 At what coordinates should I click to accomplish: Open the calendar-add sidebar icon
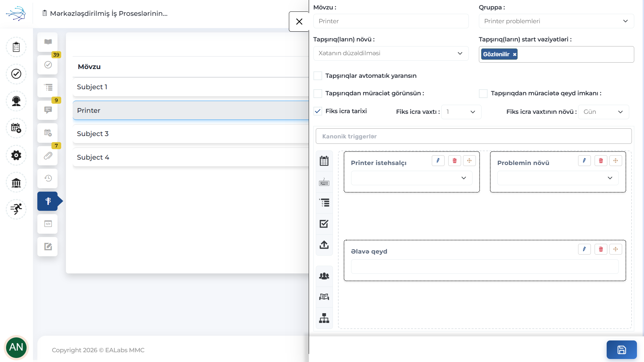tap(16, 128)
